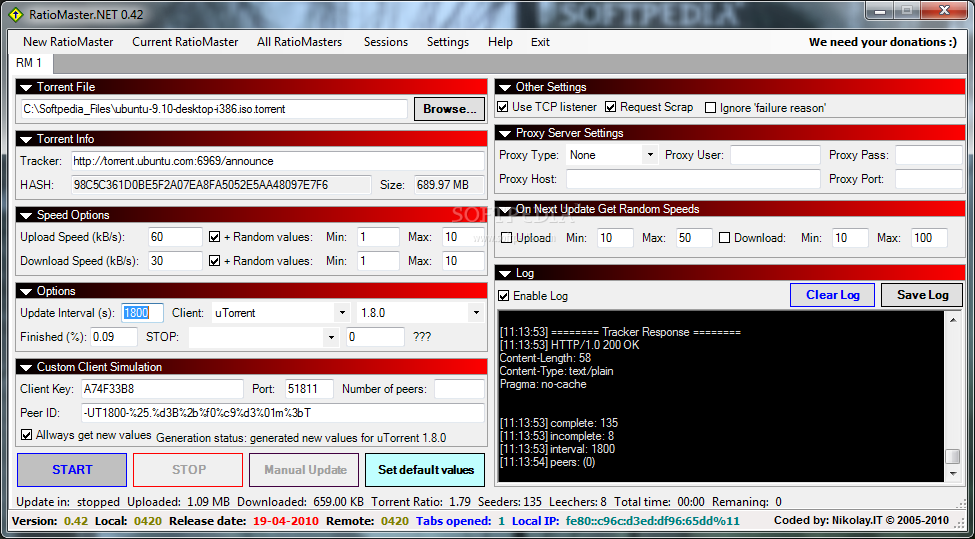The height and width of the screenshot is (539, 975).
Task: Toggle Download Speed random values checkbox
Action: click(215, 261)
